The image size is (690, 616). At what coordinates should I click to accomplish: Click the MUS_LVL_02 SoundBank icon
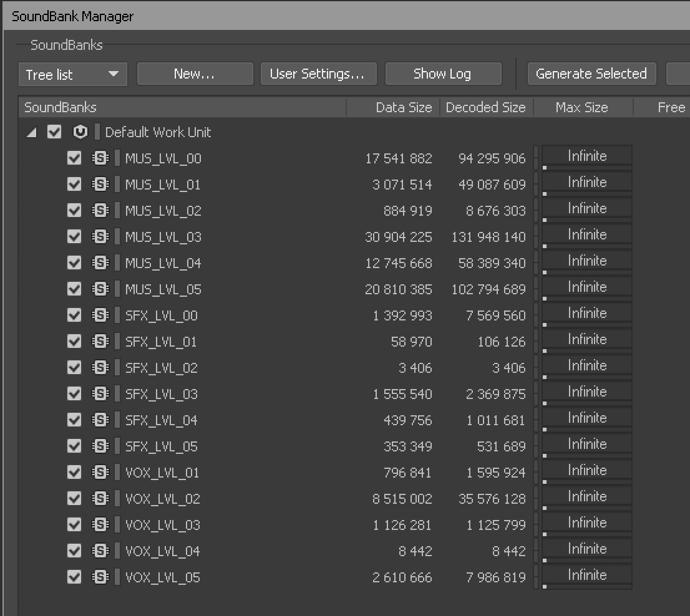[x=100, y=210]
